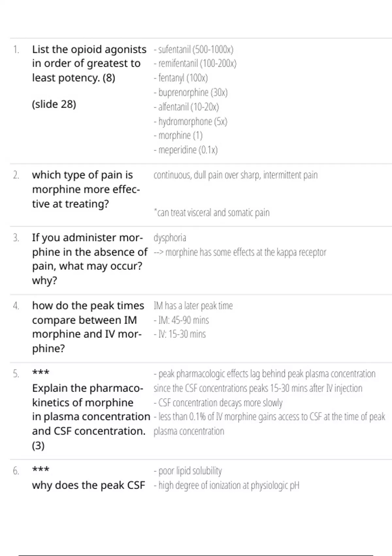The width and height of the screenshot is (392, 556).
Task: Click the 'CSF concentration decays more slowly' line
Action: (218, 403)
